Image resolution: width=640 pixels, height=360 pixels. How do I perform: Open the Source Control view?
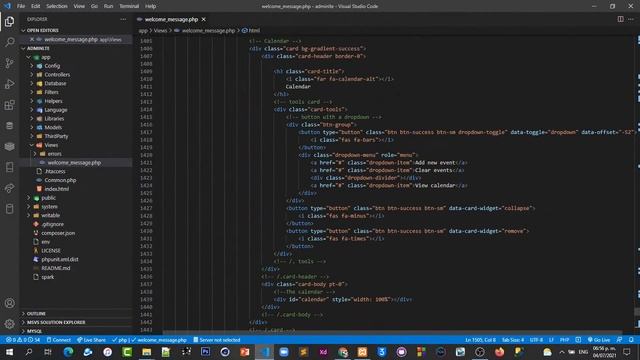click(9, 63)
